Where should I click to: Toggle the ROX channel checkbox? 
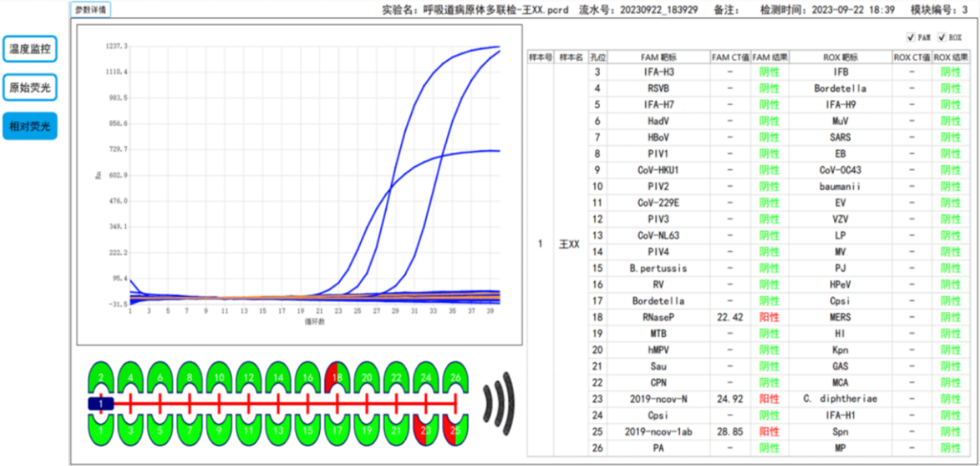tap(941, 37)
